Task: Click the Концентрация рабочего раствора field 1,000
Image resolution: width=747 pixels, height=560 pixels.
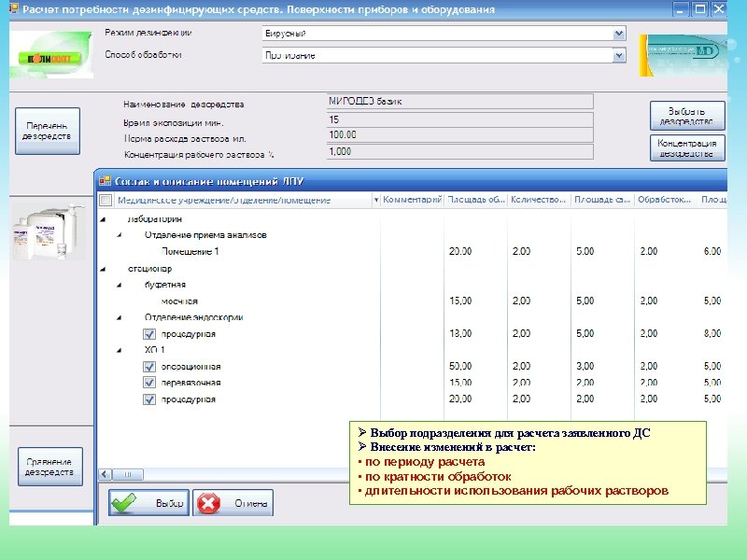Action: point(459,151)
